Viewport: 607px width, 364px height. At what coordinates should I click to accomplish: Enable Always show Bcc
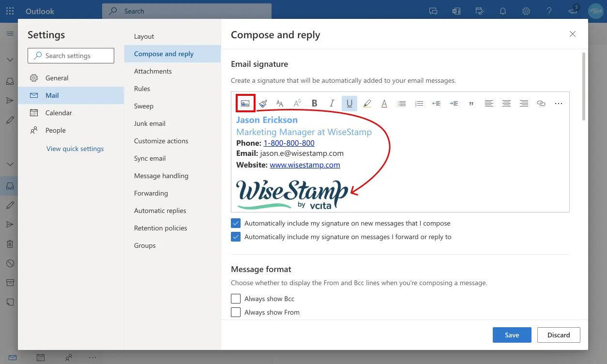click(x=236, y=299)
